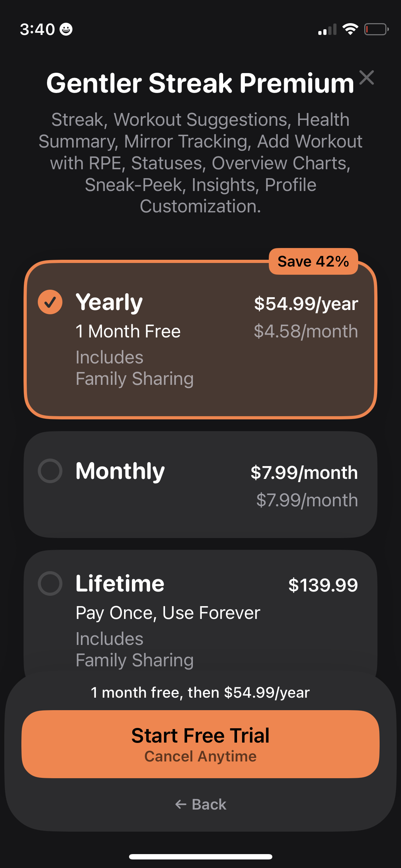Tap the Save 42% badge
Image resolution: width=401 pixels, height=868 pixels.
[313, 262]
